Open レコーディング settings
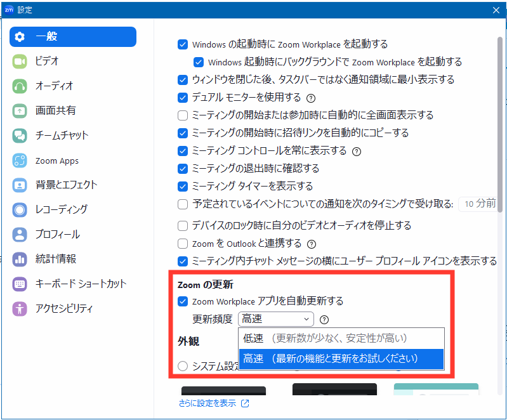 [x=73, y=209]
